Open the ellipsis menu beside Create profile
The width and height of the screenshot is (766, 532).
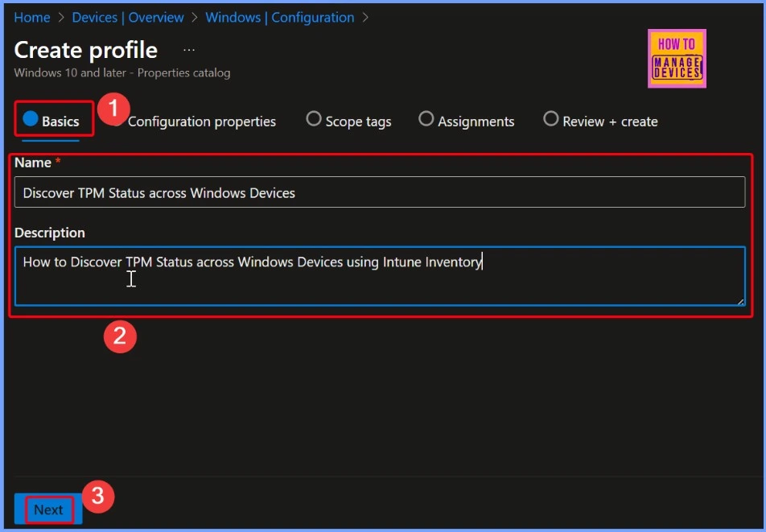(x=189, y=50)
